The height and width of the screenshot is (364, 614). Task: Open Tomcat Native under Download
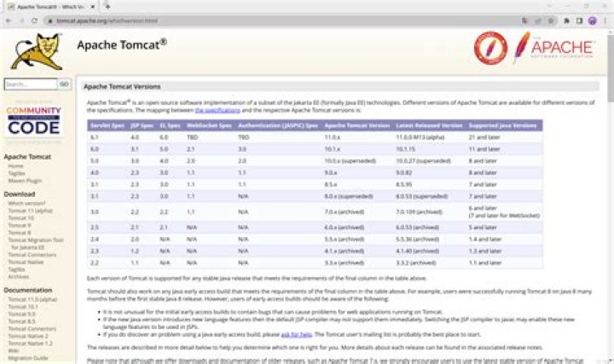point(26,263)
